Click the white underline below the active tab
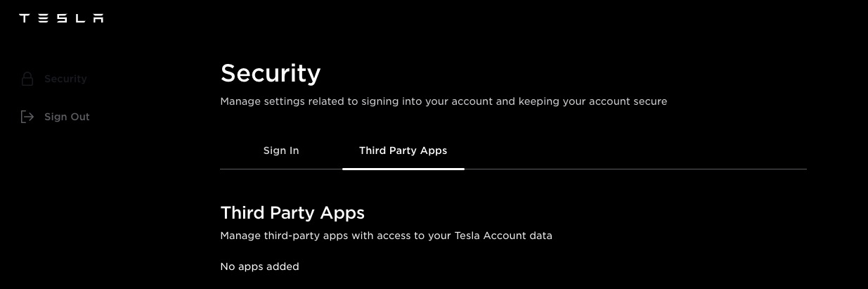Image resolution: width=868 pixels, height=289 pixels. (403, 169)
